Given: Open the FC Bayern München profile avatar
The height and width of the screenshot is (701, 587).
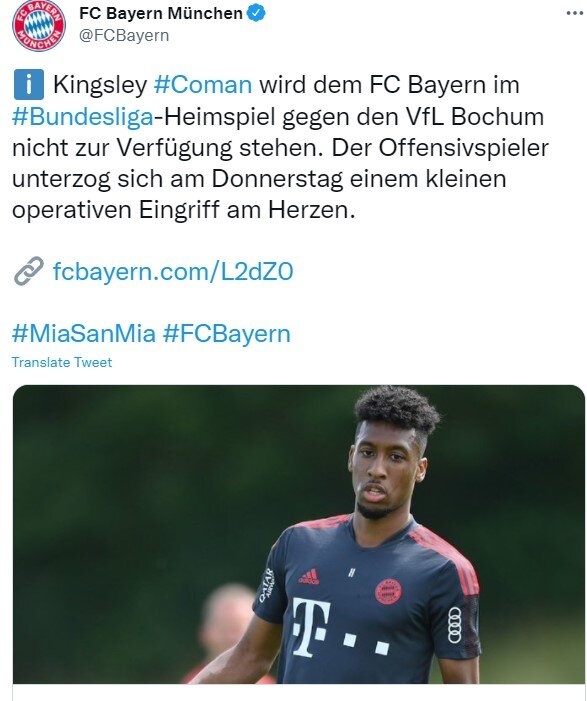Looking at the screenshot, I should point(39,25).
